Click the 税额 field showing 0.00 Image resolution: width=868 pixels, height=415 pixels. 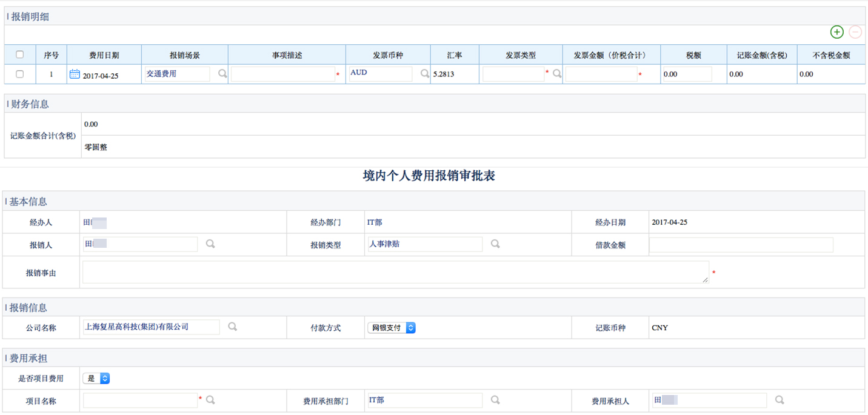pos(687,74)
